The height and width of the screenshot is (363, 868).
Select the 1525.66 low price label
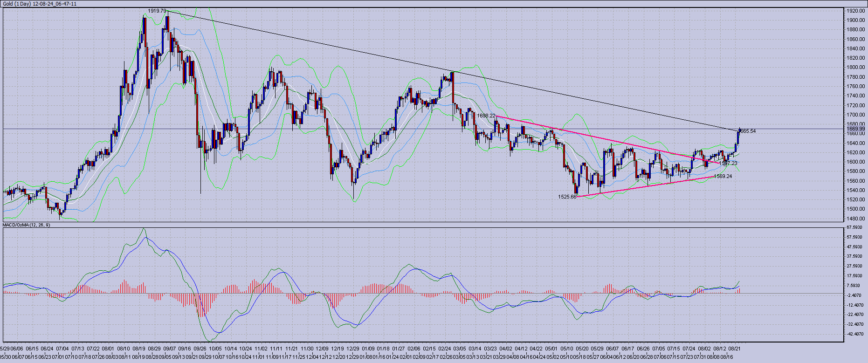[x=567, y=197]
